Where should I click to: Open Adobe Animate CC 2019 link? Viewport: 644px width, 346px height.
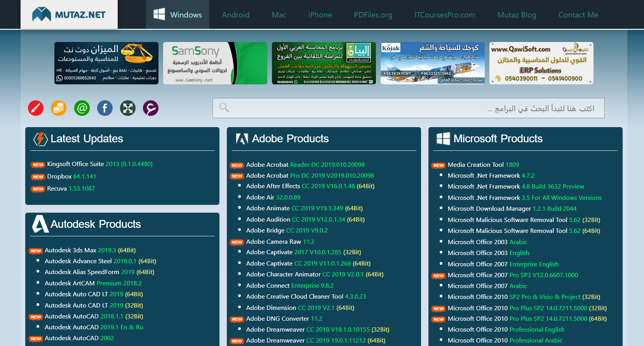305,208
